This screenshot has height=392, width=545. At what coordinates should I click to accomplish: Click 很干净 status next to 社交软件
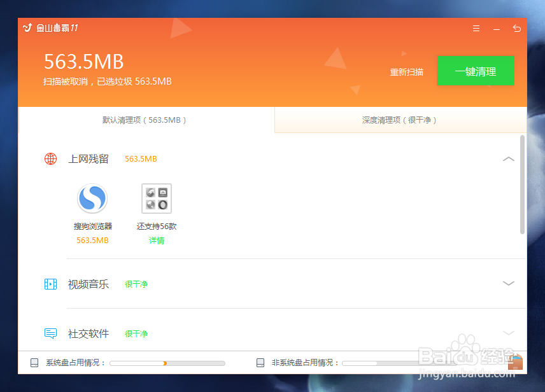pyautogui.click(x=136, y=334)
